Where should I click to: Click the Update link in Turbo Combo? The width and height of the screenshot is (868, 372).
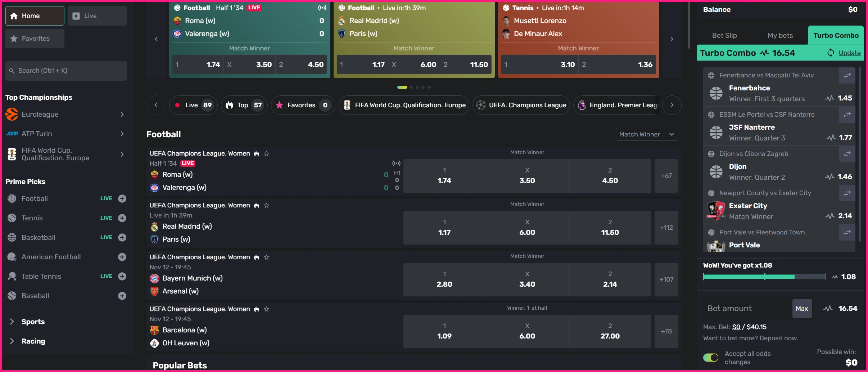coord(850,53)
